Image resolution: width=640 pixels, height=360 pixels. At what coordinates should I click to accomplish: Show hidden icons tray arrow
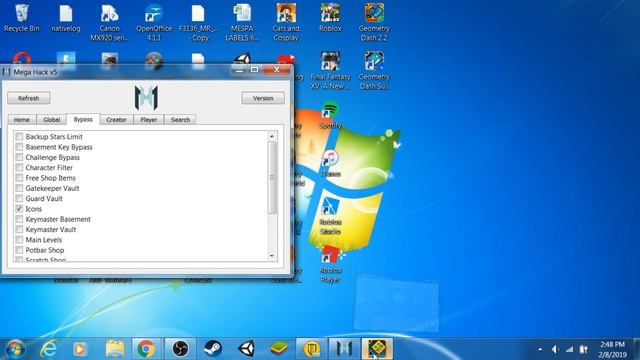[x=540, y=349]
